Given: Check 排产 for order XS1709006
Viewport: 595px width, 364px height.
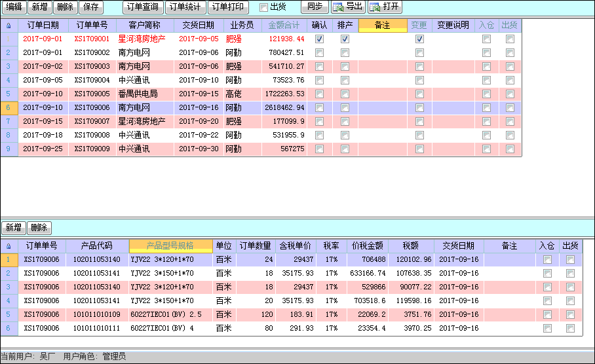Looking at the screenshot, I should coord(345,108).
